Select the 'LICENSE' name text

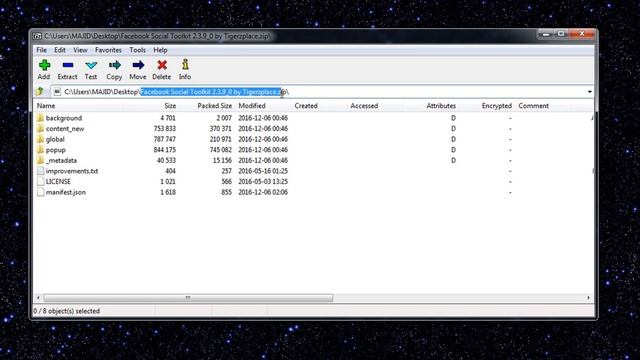[58, 182]
